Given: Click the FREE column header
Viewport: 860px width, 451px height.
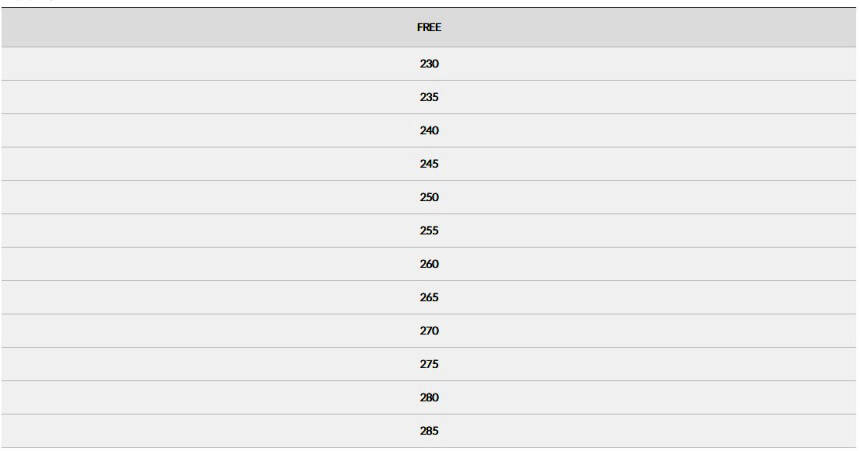Looking at the screenshot, I should pyautogui.click(x=429, y=28).
